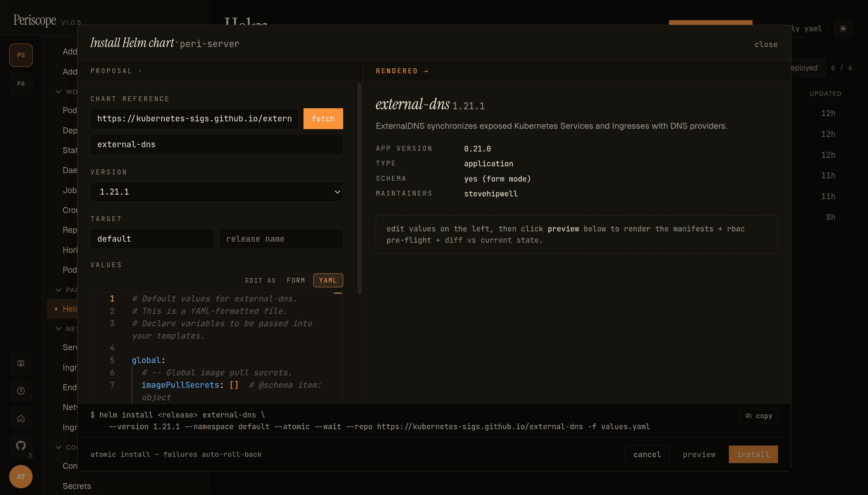Click the proposal pane vertical scrollbar
The height and width of the screenshot is (495, 868).
pyautogui.click(x=359, y=189)
